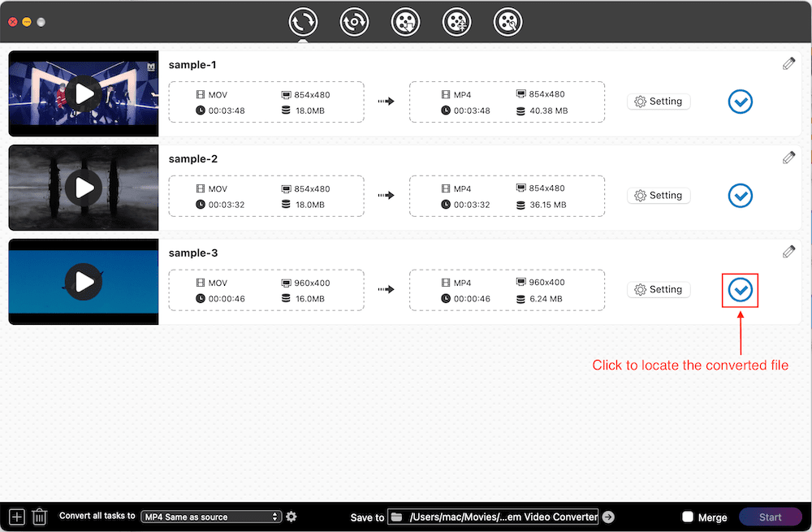This screenshot has width=812, height=532.
Task: Locate converted sample-2 file via checkmark
Action: pos(741,196)
